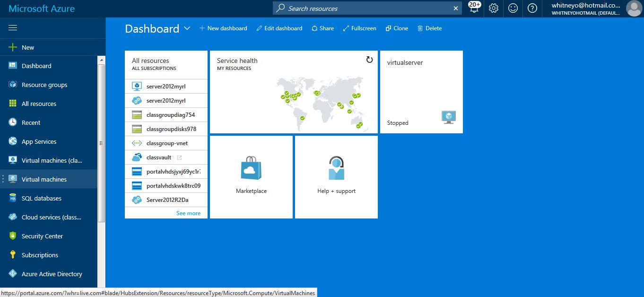This screenshot has height=297, width=644.
Task: Open the whitneyo@hotmail account menu
Action: [586, 9]
